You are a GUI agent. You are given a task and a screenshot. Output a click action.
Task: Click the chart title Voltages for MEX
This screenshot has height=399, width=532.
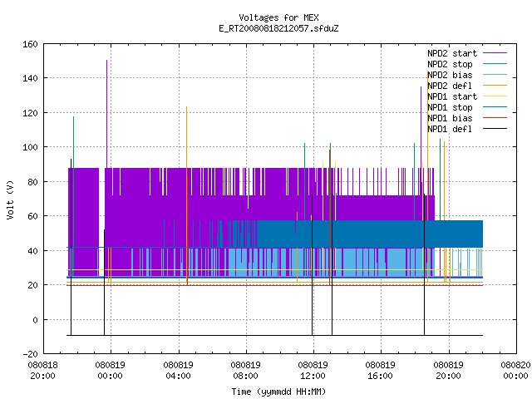tap(278, 17)
